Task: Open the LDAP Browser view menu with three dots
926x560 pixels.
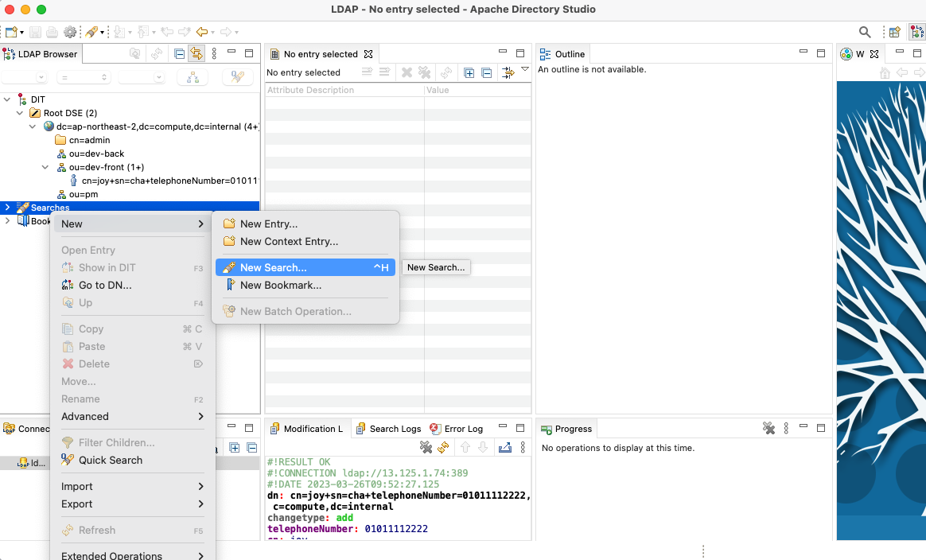Action: (x=214, y=54)
